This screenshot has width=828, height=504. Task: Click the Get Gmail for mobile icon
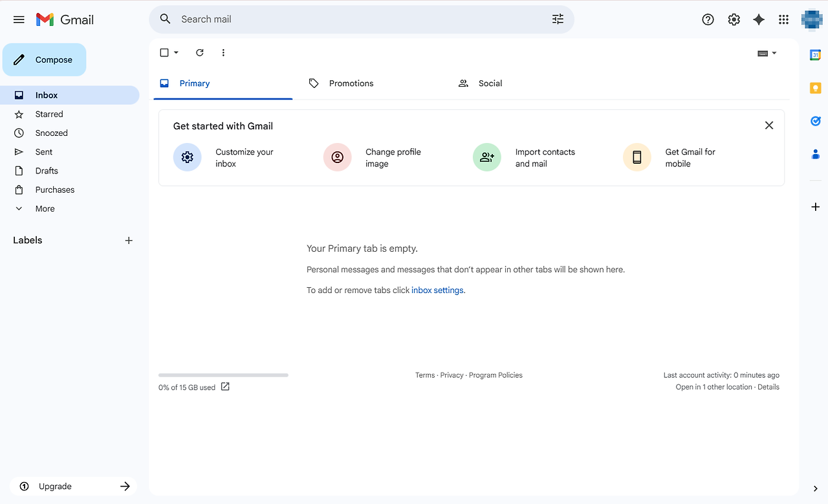[637, 157]
